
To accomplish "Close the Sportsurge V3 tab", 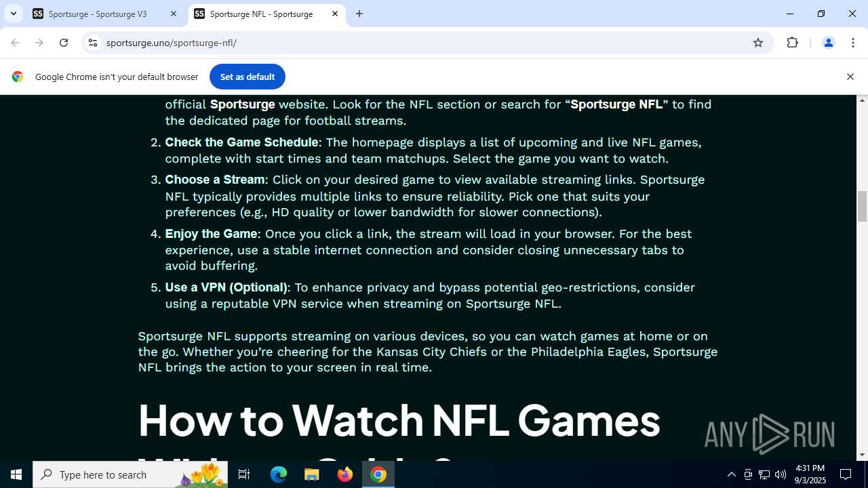I will [174, 14].
